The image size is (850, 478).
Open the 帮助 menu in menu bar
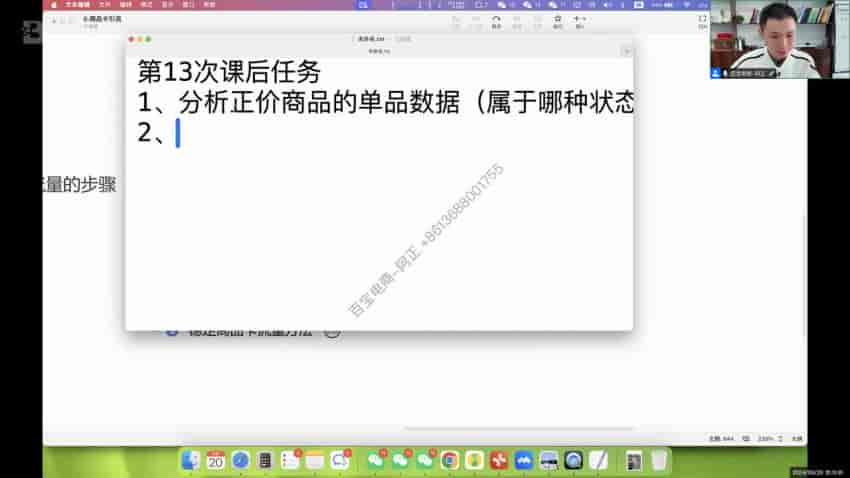(209, 4)
